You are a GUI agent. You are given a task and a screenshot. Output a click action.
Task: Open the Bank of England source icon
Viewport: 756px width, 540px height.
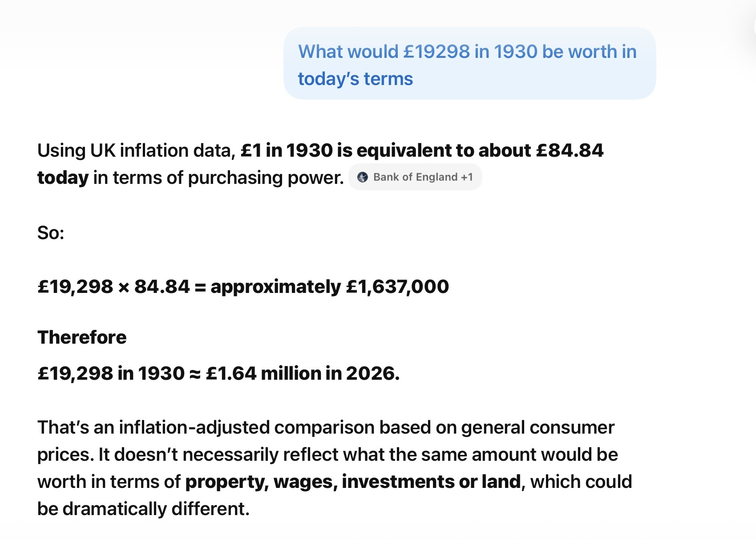pos(363,177)
